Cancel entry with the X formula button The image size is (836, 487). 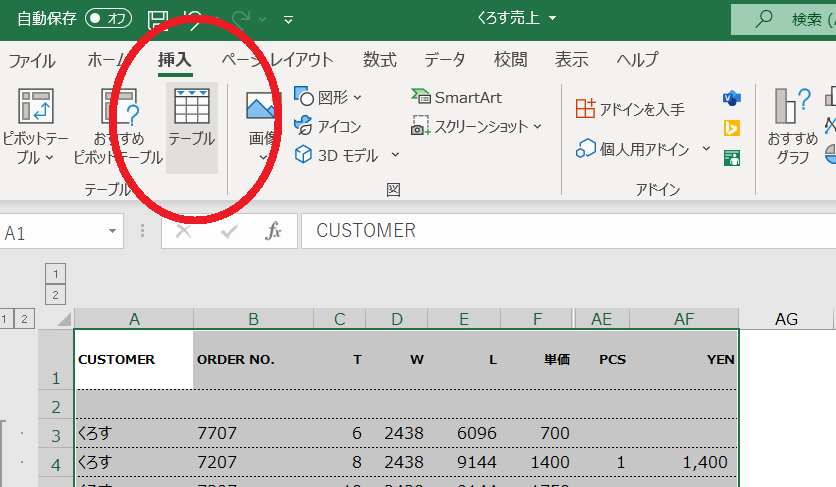coord(183,231)
